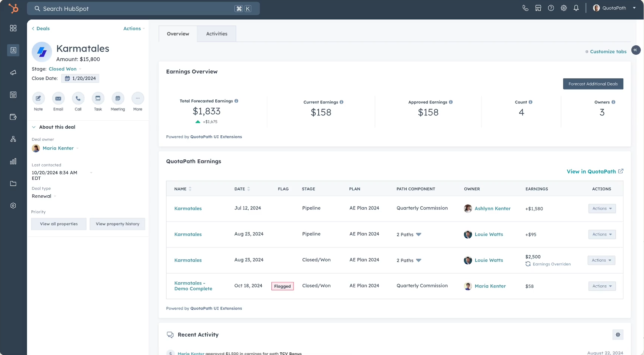
Task: Switch to the Activities tab
Action: pyautogui.click(x=217, y=34)
